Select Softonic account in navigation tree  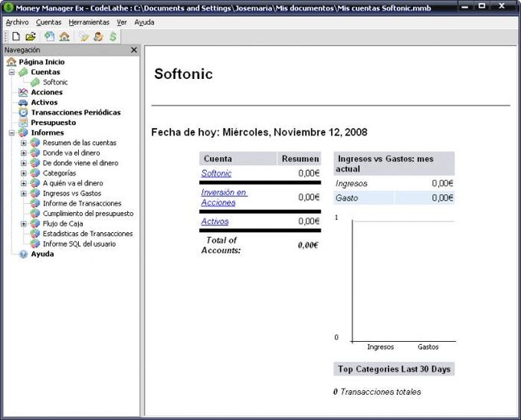pyautogui.click(x=55, y=82)
